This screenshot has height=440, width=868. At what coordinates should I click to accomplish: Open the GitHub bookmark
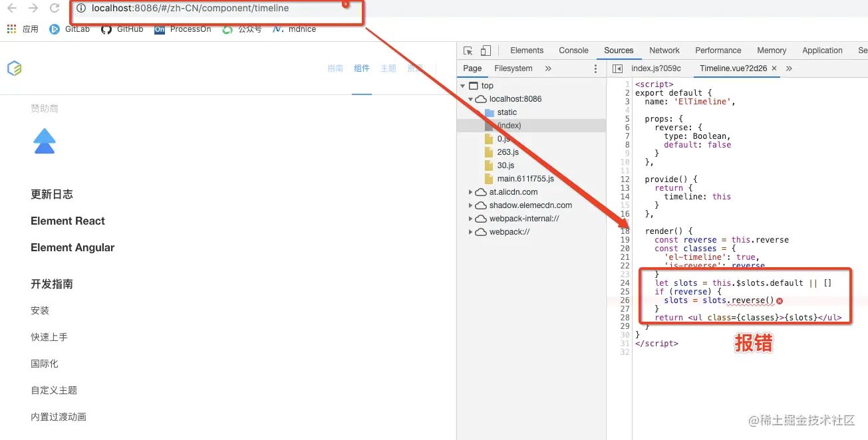pyautogui.click(x=122, y=29)
